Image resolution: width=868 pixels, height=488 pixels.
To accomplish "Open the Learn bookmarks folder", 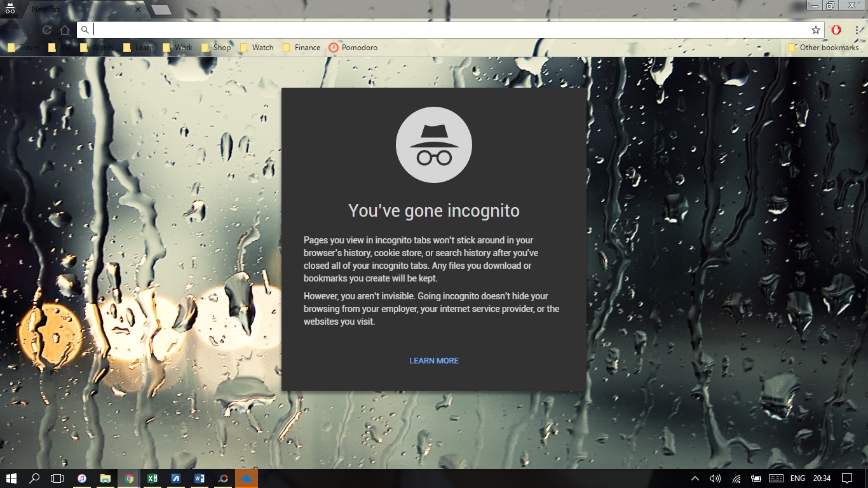I will [x=139, y=48].
